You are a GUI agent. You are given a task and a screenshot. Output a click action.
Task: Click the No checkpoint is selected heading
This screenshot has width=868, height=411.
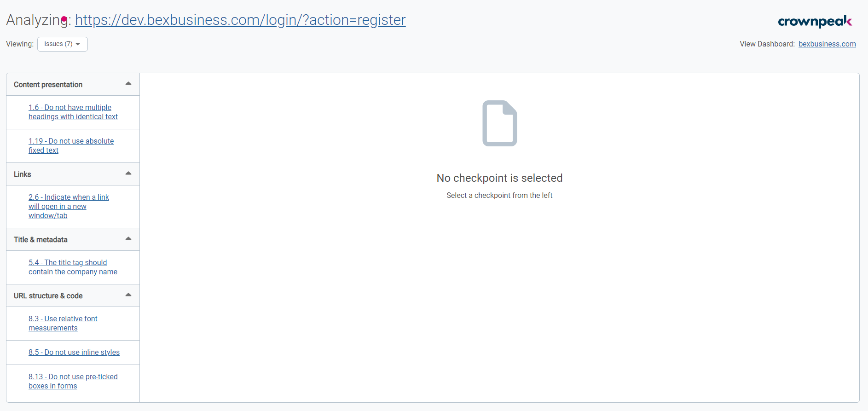click(x=499, y=178)
